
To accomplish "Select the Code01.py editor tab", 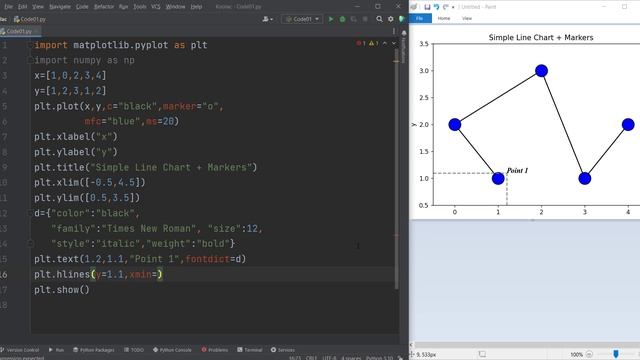I will (x=19, y=31).
